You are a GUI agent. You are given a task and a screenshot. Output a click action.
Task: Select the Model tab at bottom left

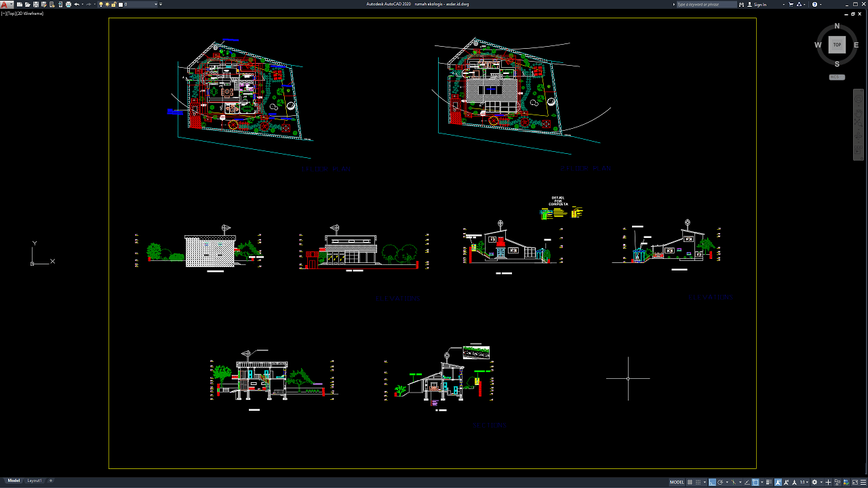pos(14,481)
